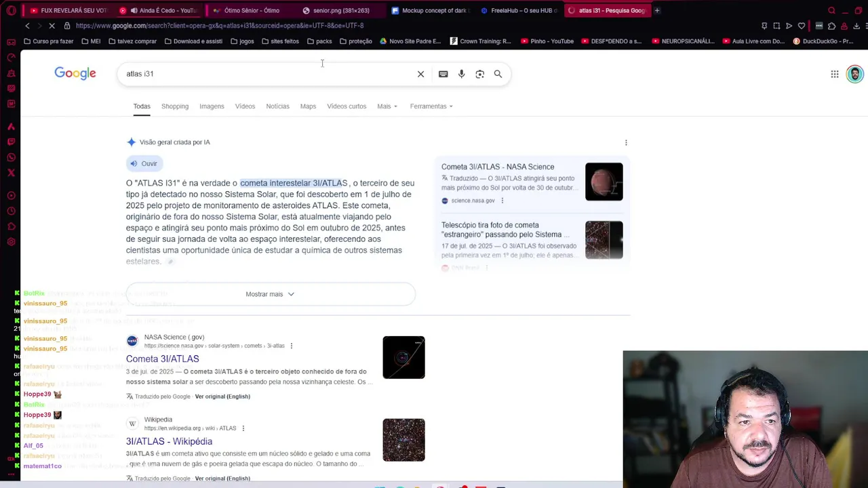This screenshot has width=868, height=488.
Task: Expand AI overview with Mostrar mais
Action: (270, 294)
